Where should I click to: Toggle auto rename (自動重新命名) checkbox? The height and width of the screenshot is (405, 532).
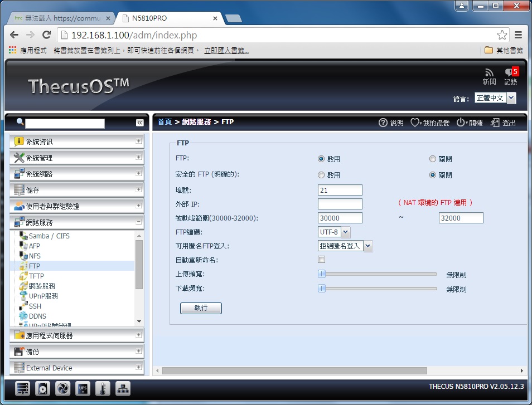(321, 259)
